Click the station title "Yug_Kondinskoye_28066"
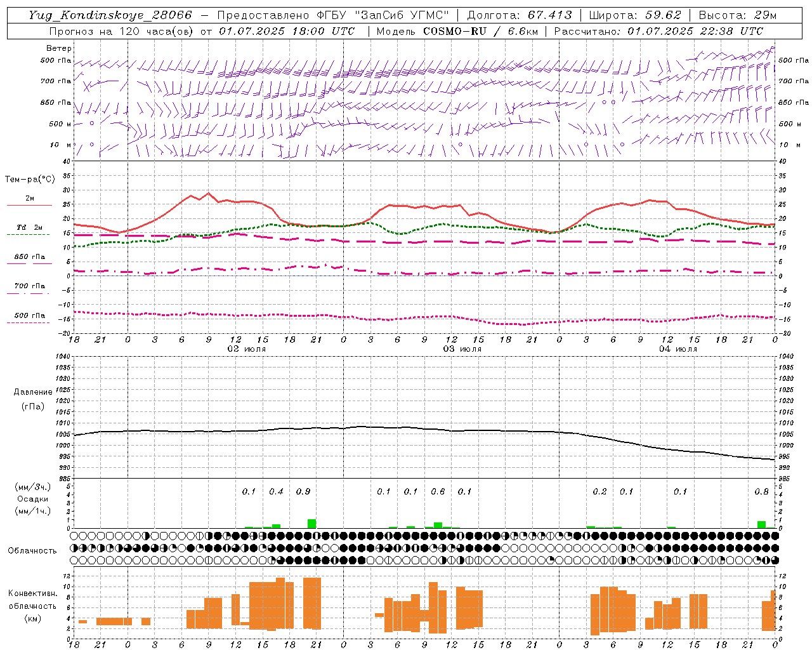812x650 pixels. point(110,15)
